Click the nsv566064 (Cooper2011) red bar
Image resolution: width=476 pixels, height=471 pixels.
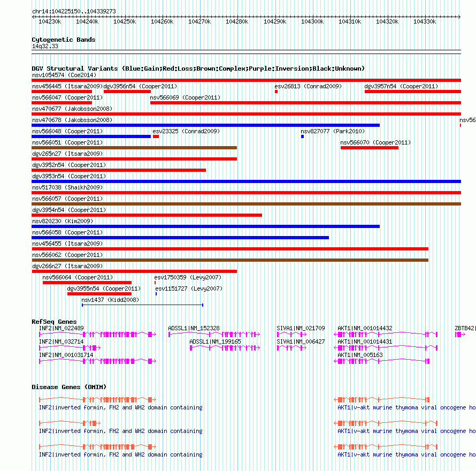(x=87, y=283)
